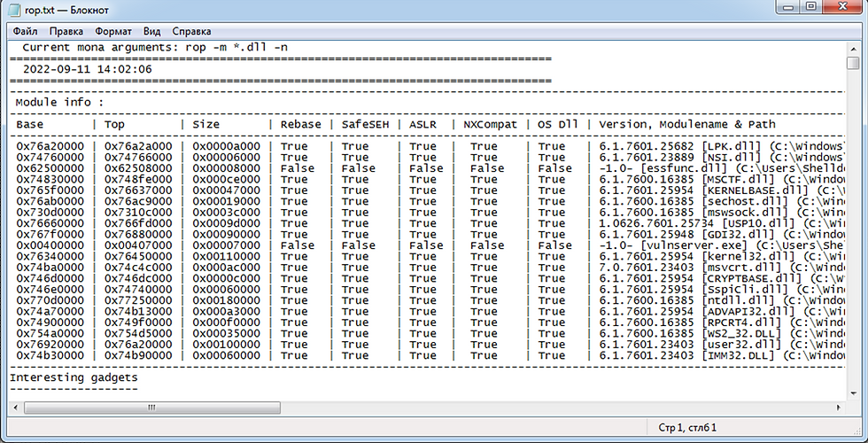Click the horizontal scrollbar left arrow
The height and width of the screenshot is (443, 868).
click(x=15, y=408)
